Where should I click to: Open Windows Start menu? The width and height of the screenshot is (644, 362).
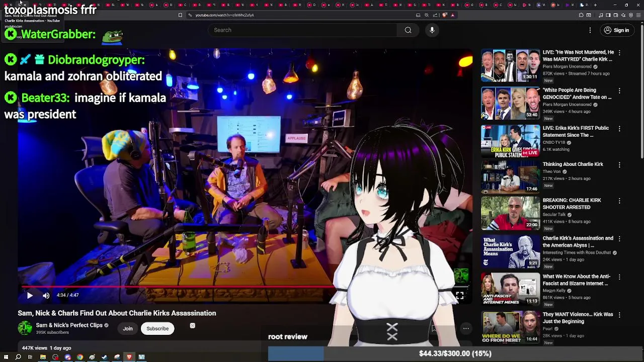click(6, 357)
